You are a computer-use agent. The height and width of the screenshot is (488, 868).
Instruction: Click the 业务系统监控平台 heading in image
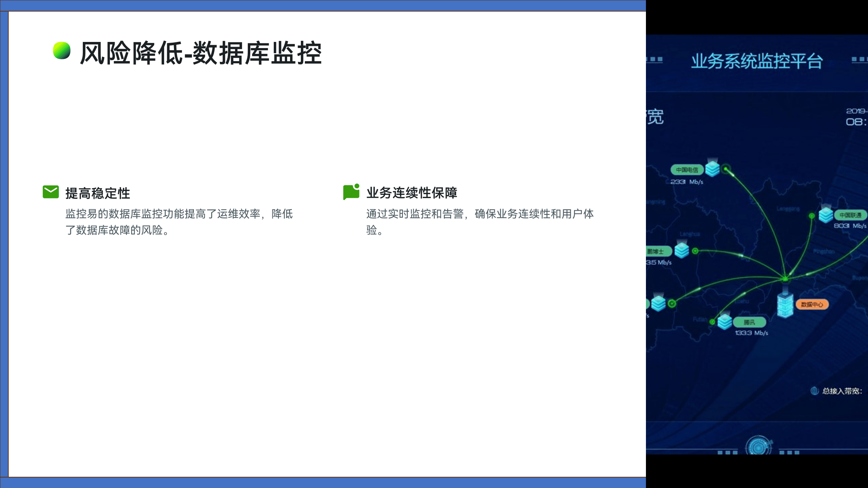point(757,61)
